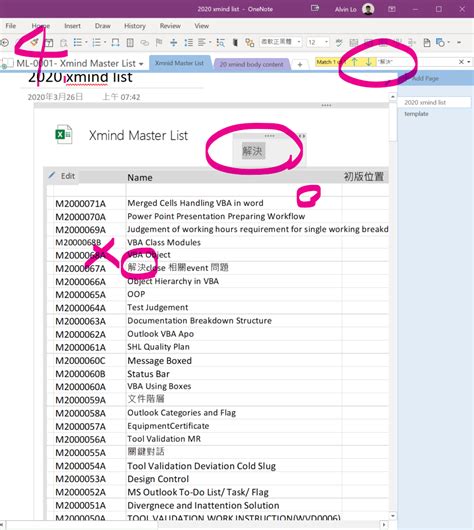Open the Review ribbon tab
The width and height of the screenshot is (474, 530).
click(x=170, y=26)
